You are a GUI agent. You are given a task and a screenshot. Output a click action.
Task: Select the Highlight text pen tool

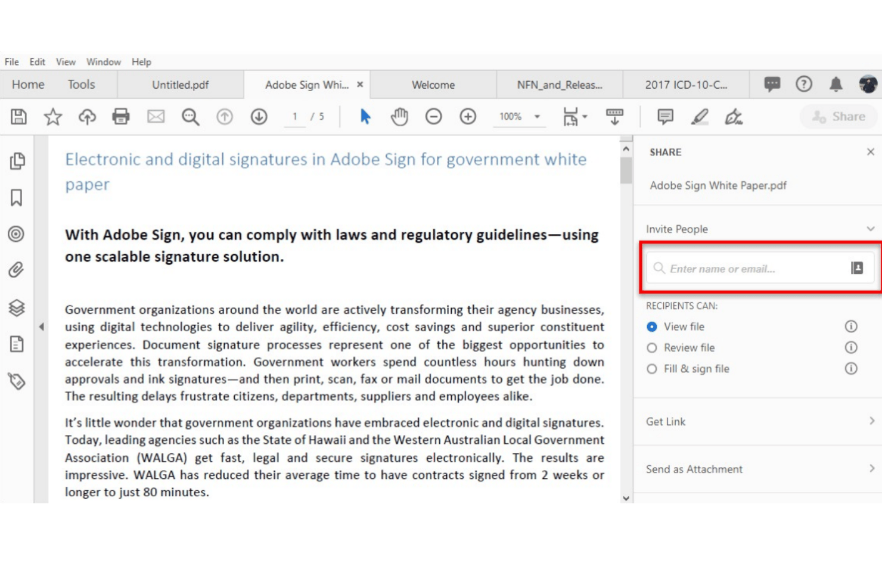point(700,117)
